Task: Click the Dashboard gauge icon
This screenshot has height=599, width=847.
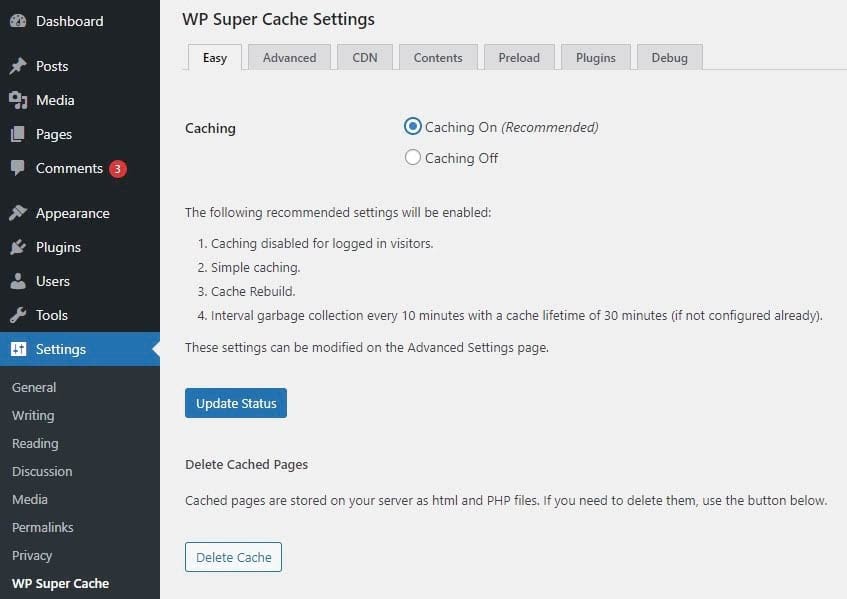Action: pyautogui.click(x=18, y=21)
